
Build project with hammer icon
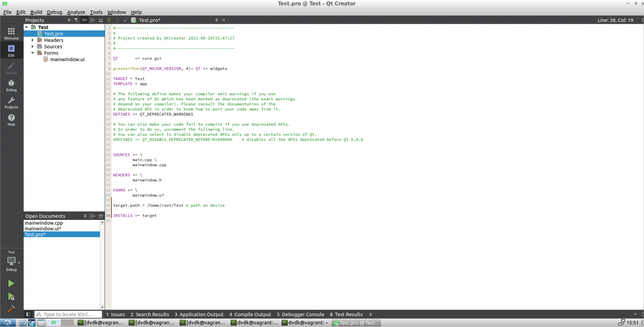click(11, 309)
